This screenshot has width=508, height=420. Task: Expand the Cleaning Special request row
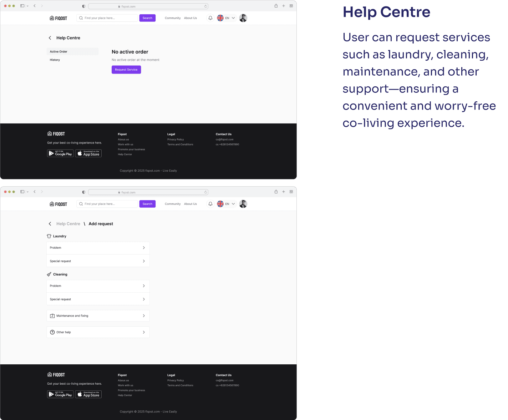(98, 299)
